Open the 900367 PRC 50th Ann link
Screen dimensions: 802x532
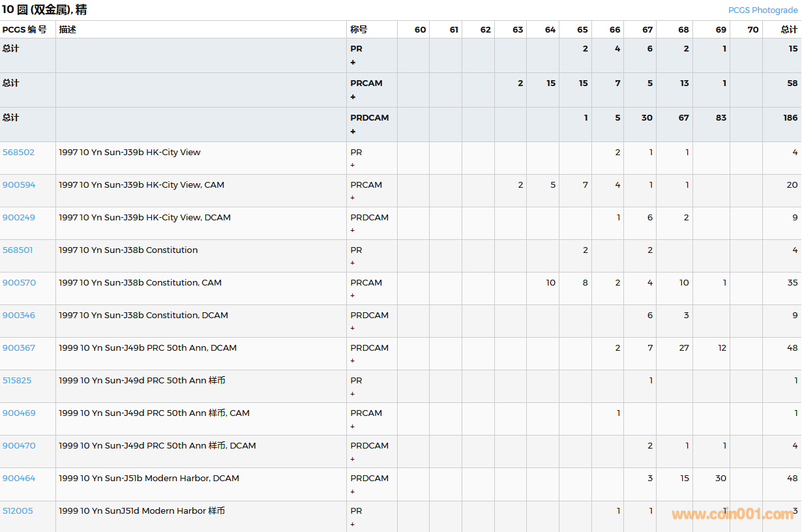pyautogui.click(x=18, y=347)
